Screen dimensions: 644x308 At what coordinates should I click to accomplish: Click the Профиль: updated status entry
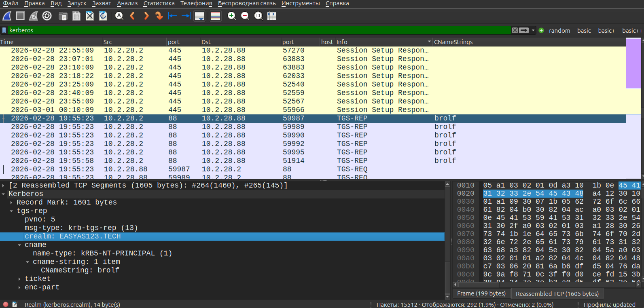click(610, 304)
